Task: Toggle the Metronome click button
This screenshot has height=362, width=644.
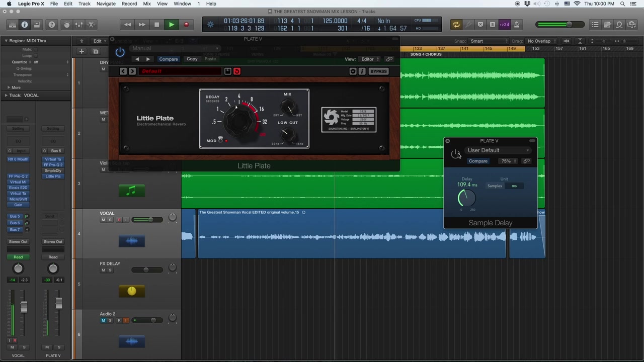Action: point(517,24)
